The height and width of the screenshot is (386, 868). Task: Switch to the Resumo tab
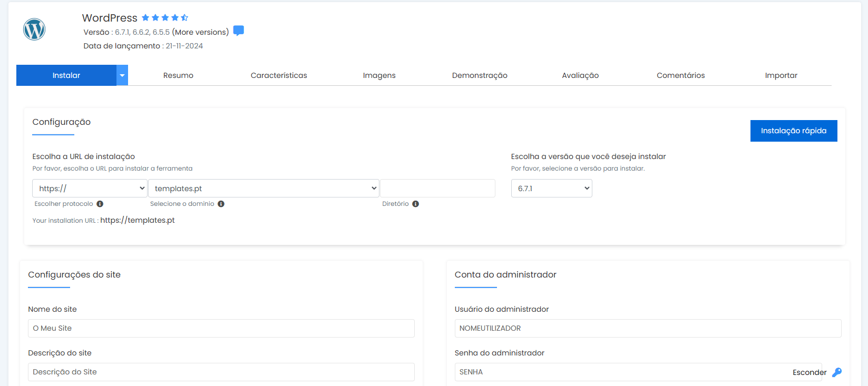coord(178,75)
